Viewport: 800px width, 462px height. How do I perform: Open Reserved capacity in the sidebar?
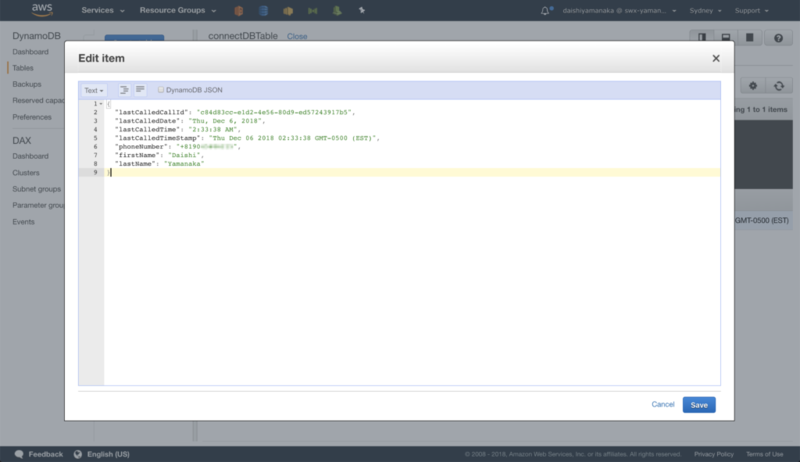click(x=38, y=100)
